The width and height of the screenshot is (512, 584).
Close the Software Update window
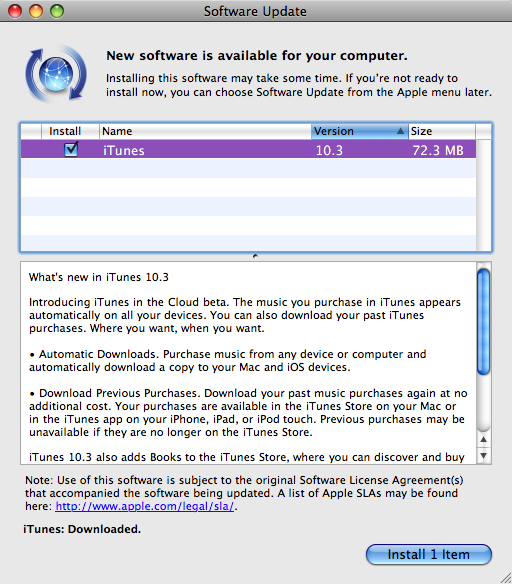(x=15, y=11)
